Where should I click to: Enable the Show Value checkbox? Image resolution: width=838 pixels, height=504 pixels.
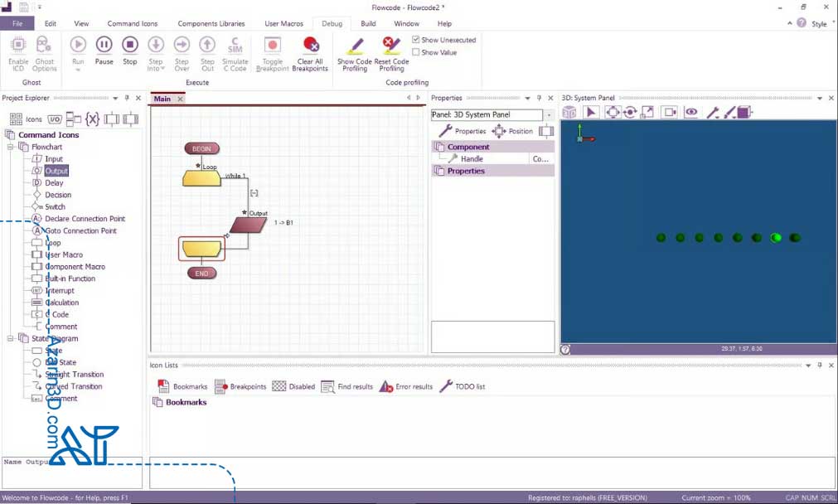[416, 52]
